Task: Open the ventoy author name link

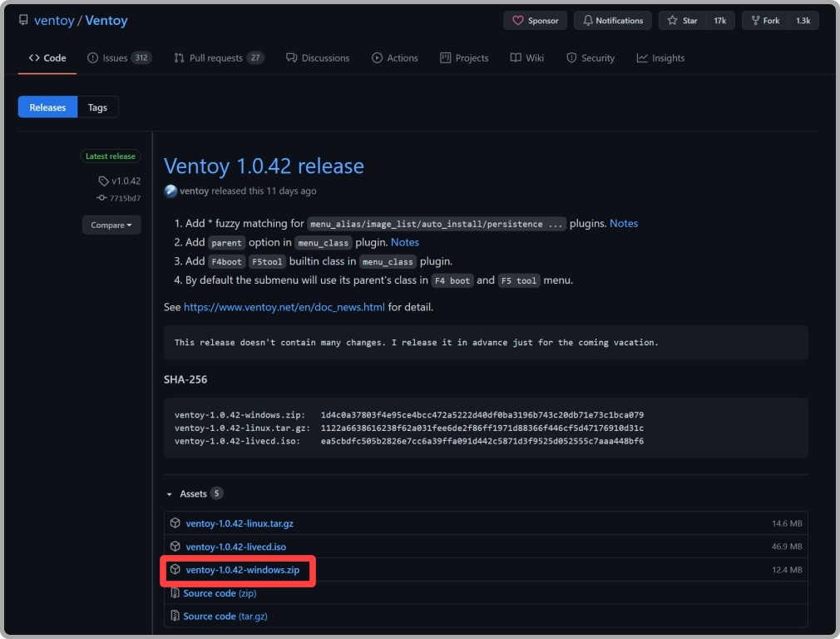Action: (x=194, y=191)
